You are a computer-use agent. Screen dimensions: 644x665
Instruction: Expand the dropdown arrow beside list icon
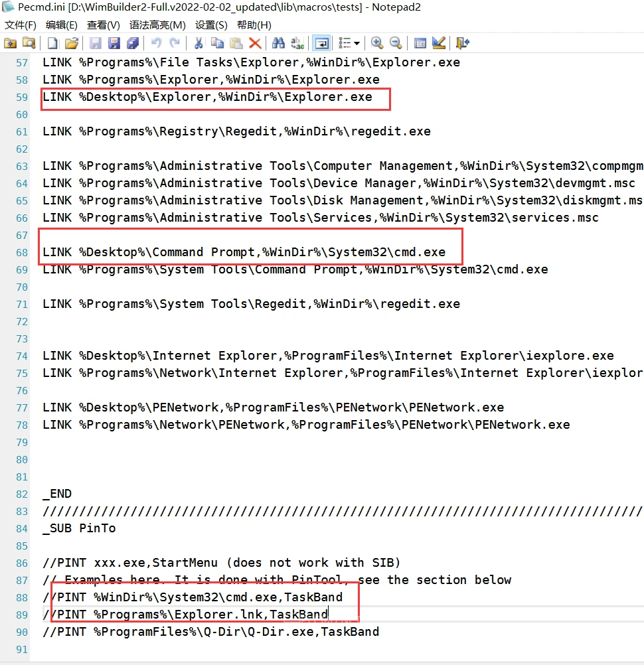(x=357, y=43)
